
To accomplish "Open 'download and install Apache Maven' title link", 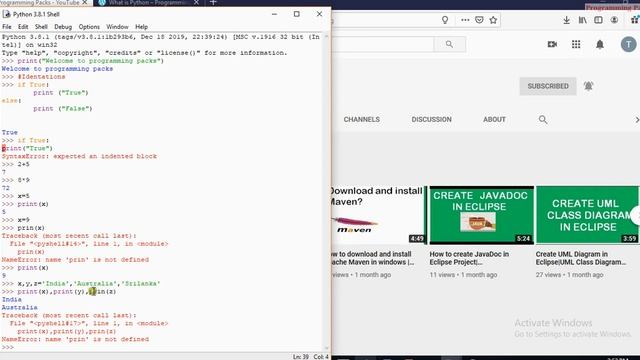I will pos(373,258).
